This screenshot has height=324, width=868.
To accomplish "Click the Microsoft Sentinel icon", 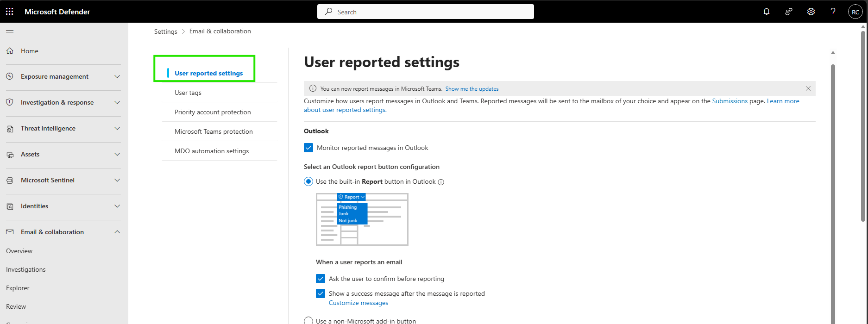I will (10, 181).
